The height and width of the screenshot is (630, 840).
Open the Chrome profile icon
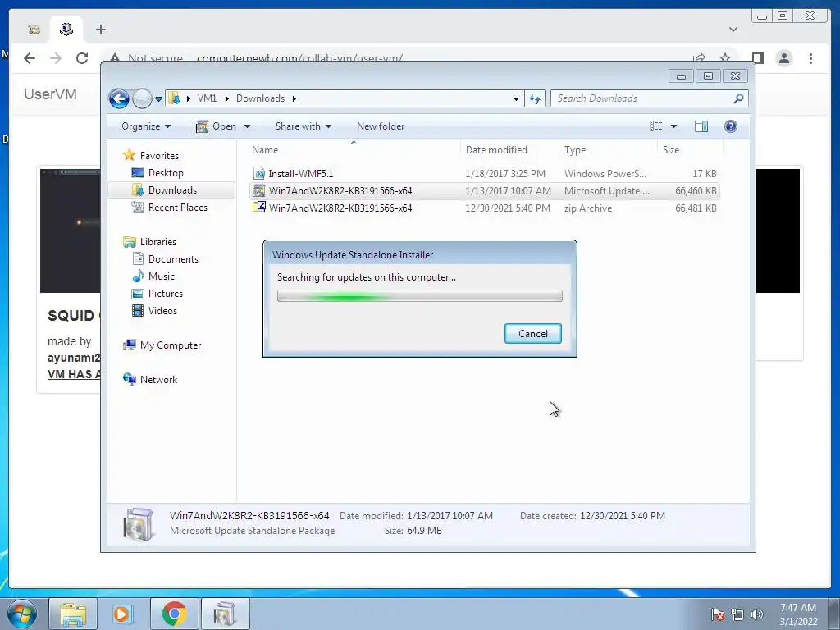(x=783, y=58)
